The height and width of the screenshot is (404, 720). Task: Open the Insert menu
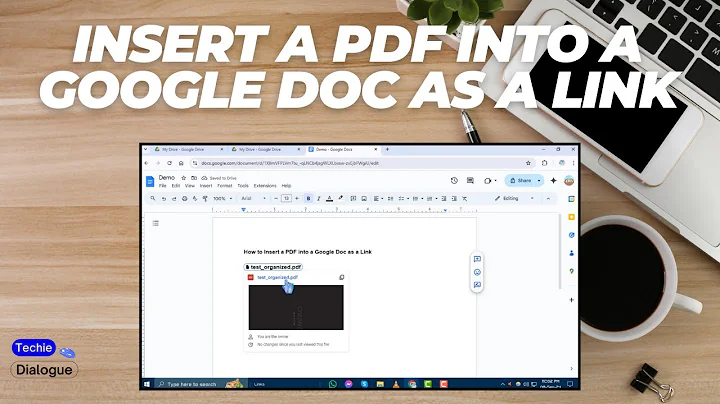click(x=206, y=186)
